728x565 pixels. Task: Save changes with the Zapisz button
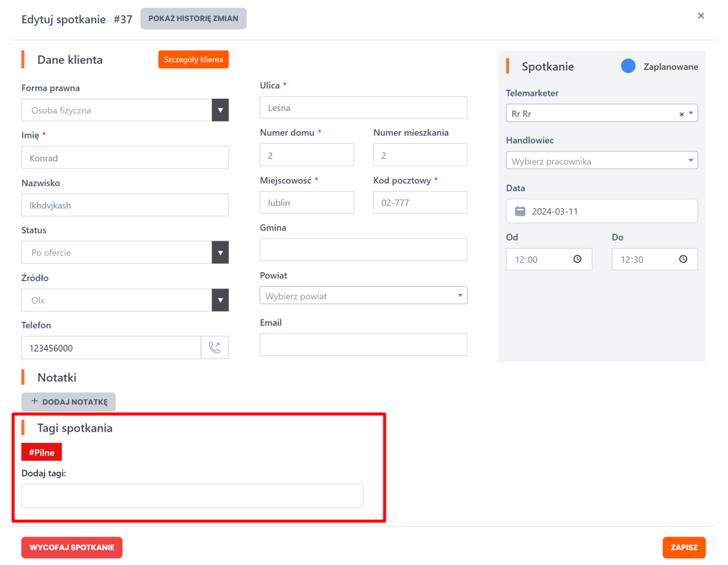(683, 548)
